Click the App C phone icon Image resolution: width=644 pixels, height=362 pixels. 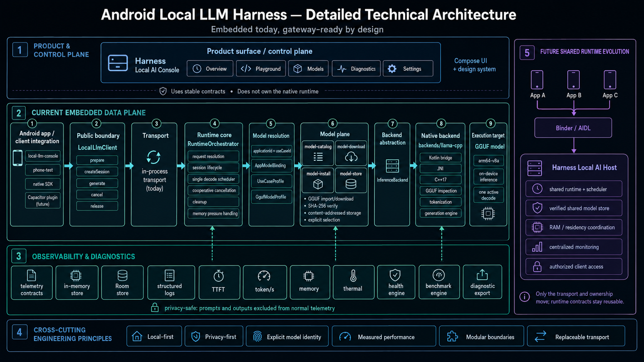[610, 80]
